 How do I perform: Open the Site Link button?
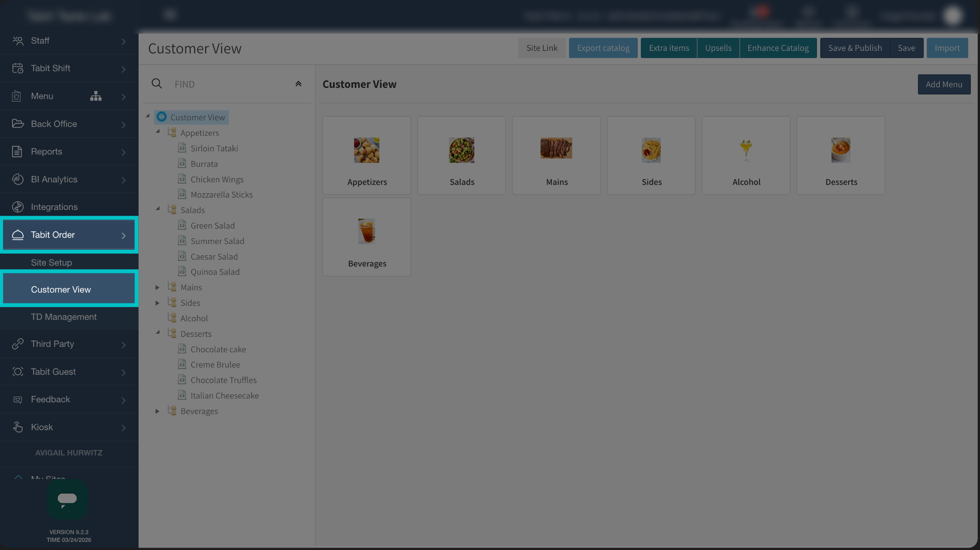coord(542,48)
